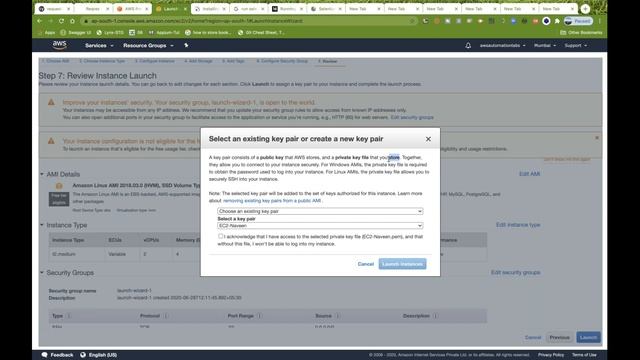The width and height of the screenshot is (640, 360).
Task: Open the Other Bookmarks folder
Action: 581,32
